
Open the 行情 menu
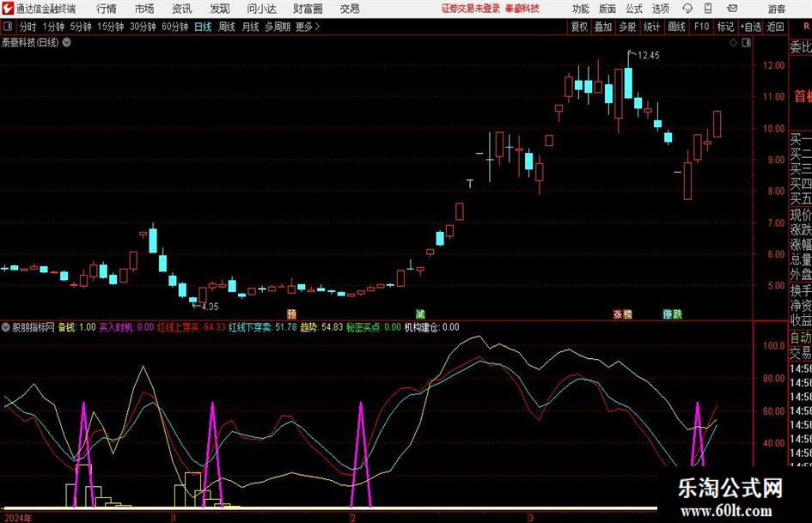pyautogui.click(x=107, y=9)
